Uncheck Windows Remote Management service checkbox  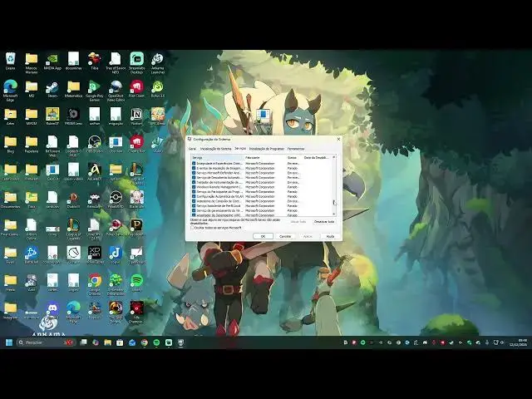point(194,187)
